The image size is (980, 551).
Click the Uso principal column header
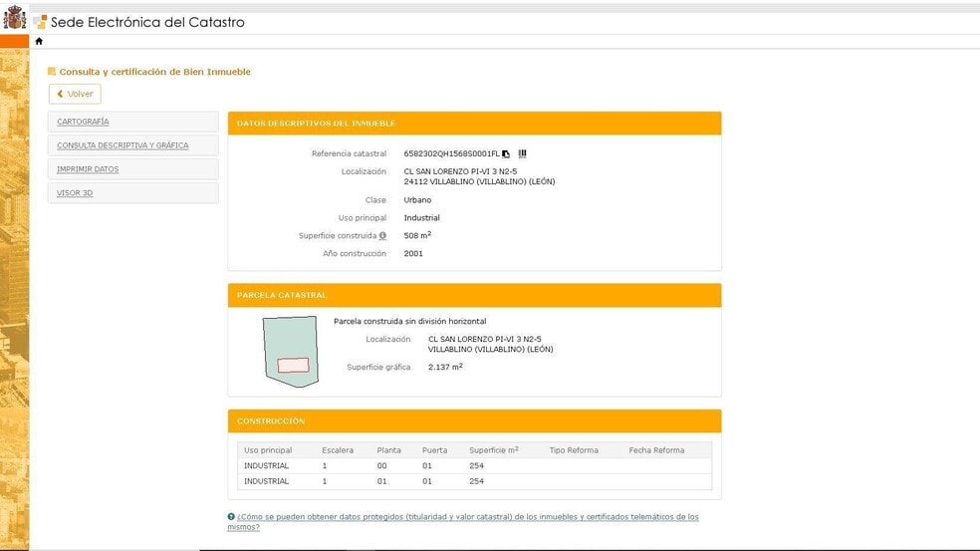268,450
